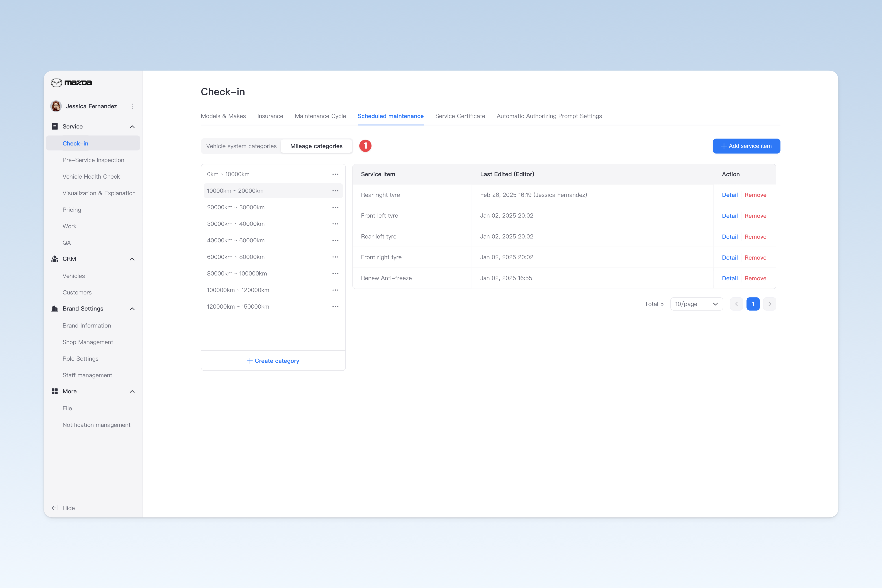Click the red numbered badge 1
Viewport: 882px width, 588px height.
(x=365, y=146)
